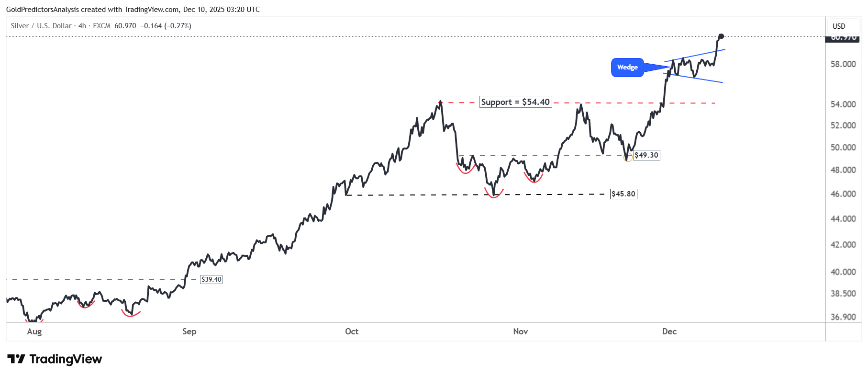Click the Dec label on the time axis
868x377 pixels.
[669, 331]
